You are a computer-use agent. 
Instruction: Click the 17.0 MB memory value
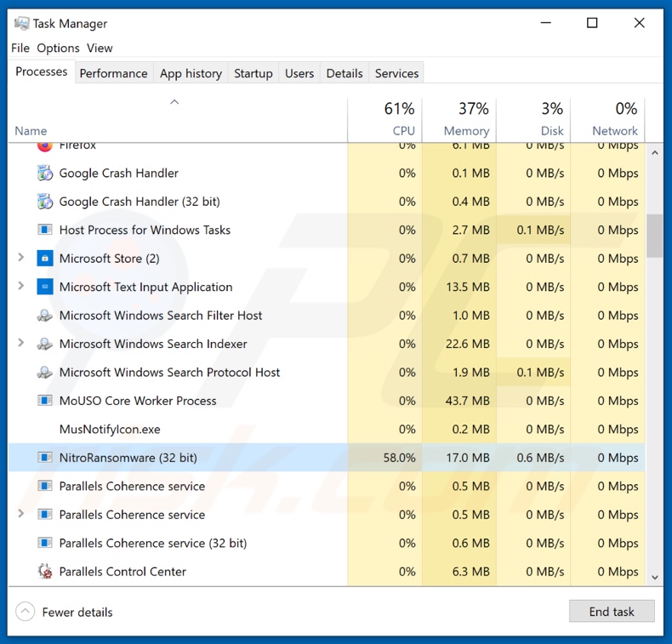click(468, 458)
